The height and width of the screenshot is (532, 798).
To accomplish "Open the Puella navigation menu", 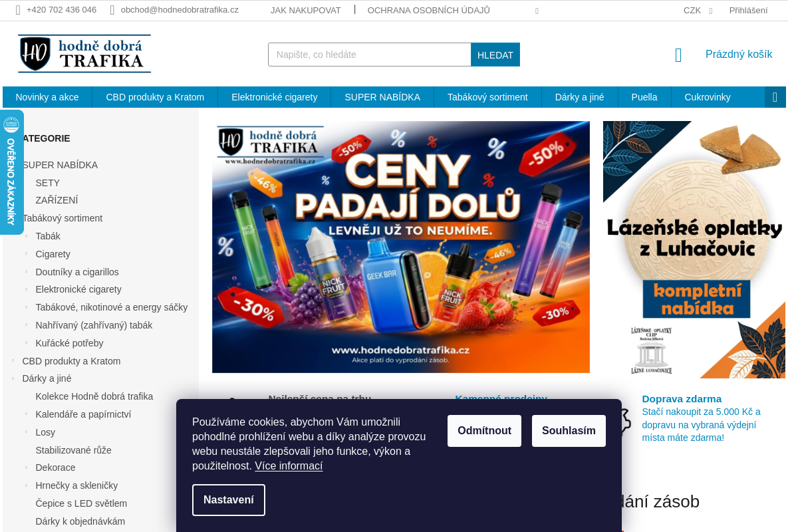I will [644, 97].
